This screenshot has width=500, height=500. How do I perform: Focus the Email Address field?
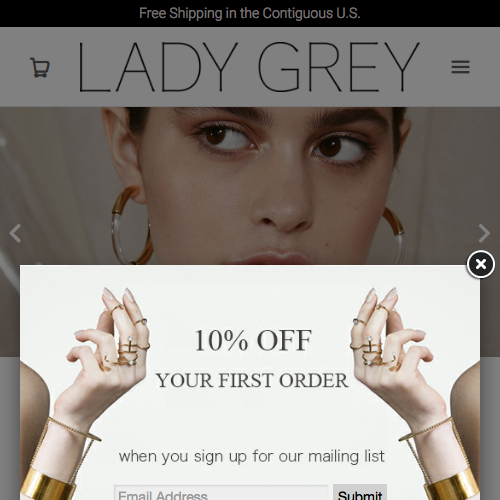[x=221, y=493]
